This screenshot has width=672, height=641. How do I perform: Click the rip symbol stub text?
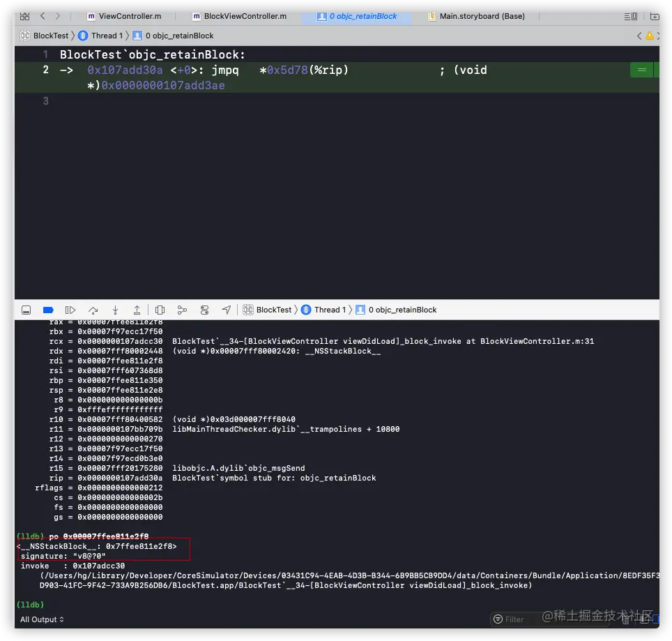(x=274, y=478)
